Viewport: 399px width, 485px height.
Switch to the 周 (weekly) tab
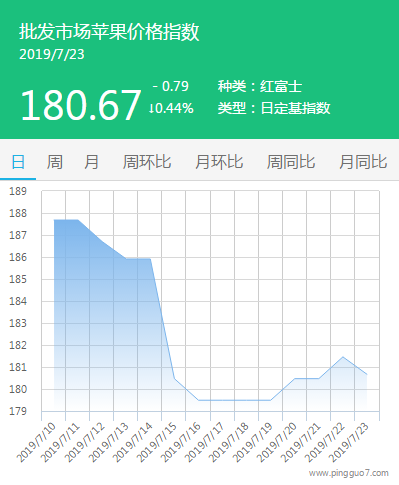[x=54, y=162]
